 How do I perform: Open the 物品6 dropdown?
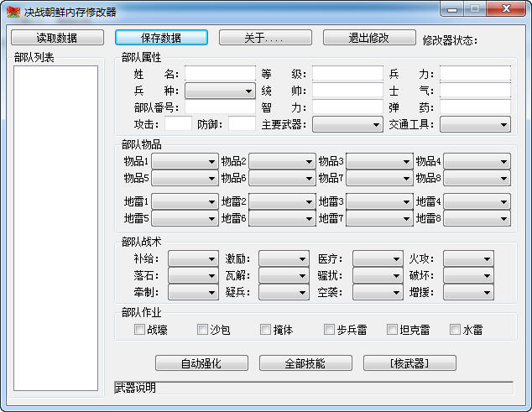(x=282, y=178)
